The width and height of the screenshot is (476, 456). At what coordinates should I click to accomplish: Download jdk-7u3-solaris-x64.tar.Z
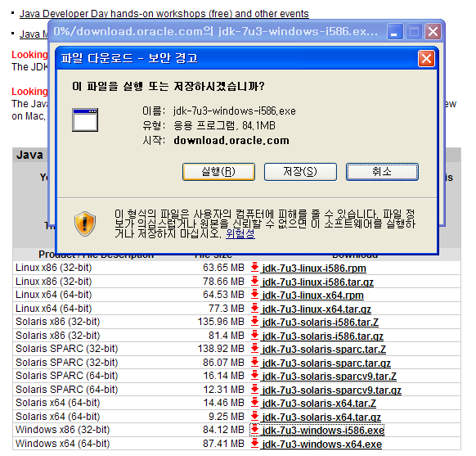319,404
